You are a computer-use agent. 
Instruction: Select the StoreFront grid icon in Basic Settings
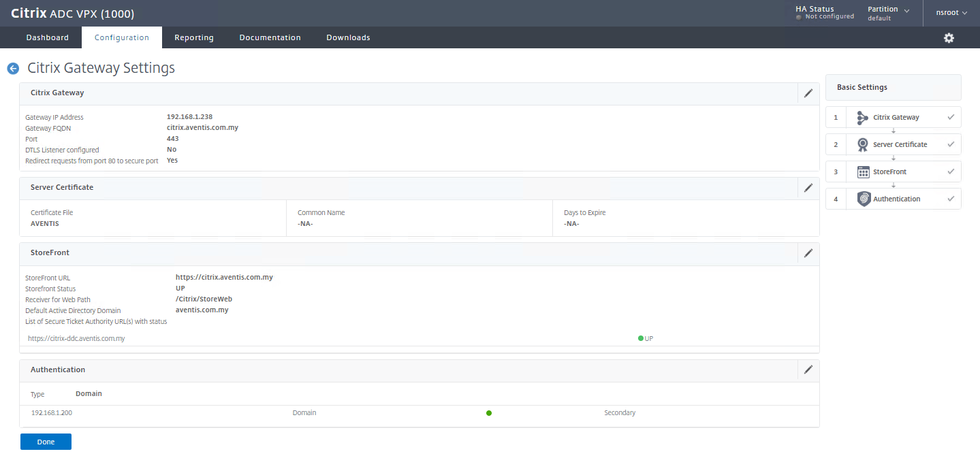coord(864,171)
